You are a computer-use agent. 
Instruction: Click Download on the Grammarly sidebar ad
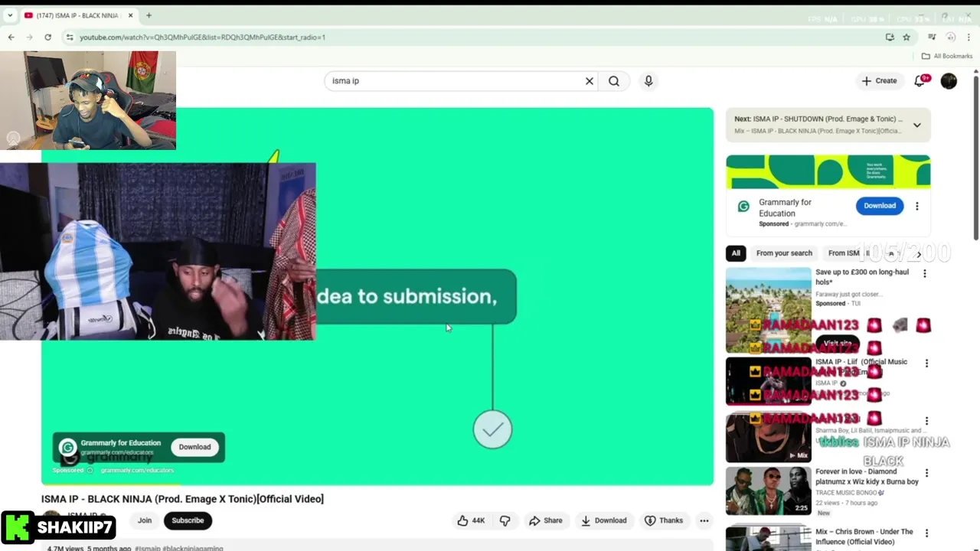(880, 206)
